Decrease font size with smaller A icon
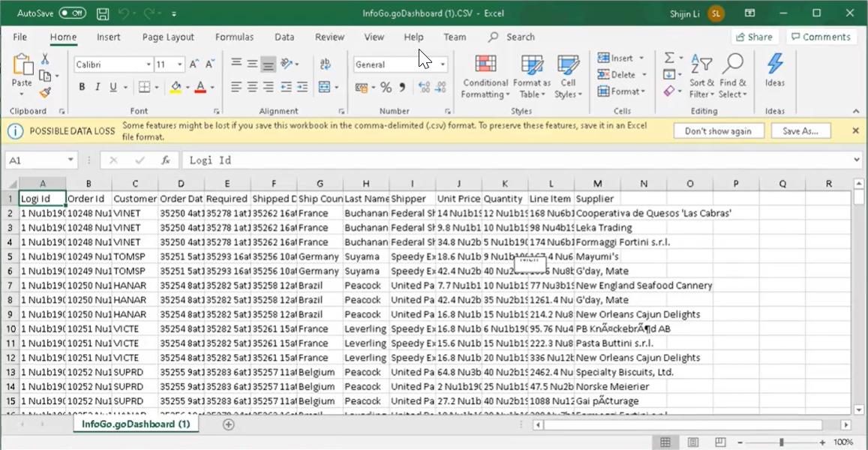 tap(210, 64)
